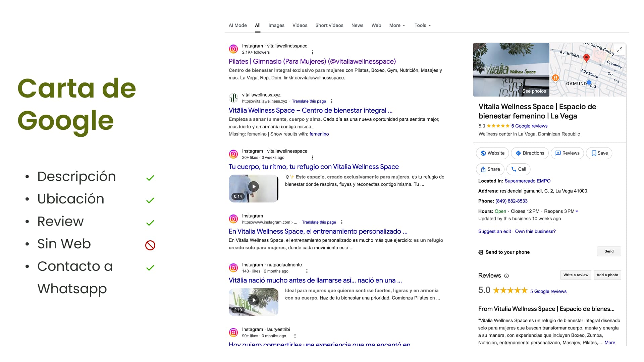
Task: Open the Pilates | Gimnasio (Para Mujeres) result
Action: [312, 61]
